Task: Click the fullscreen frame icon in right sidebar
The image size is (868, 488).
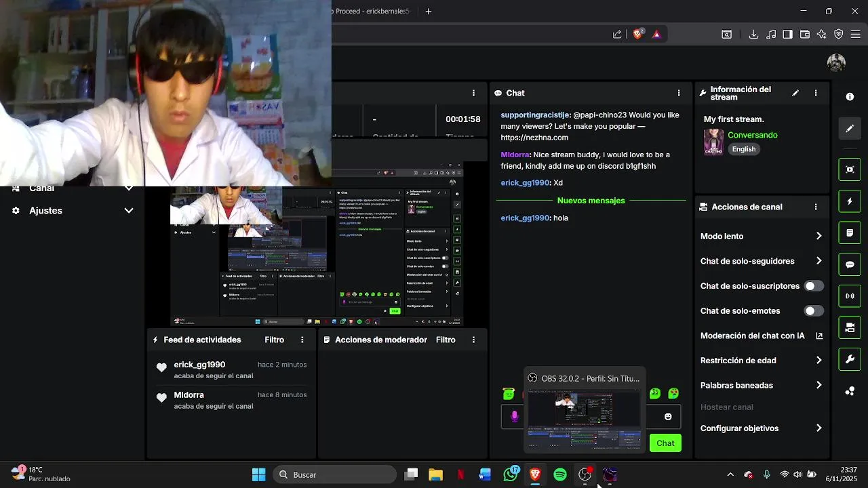Action: pos(850,169)
